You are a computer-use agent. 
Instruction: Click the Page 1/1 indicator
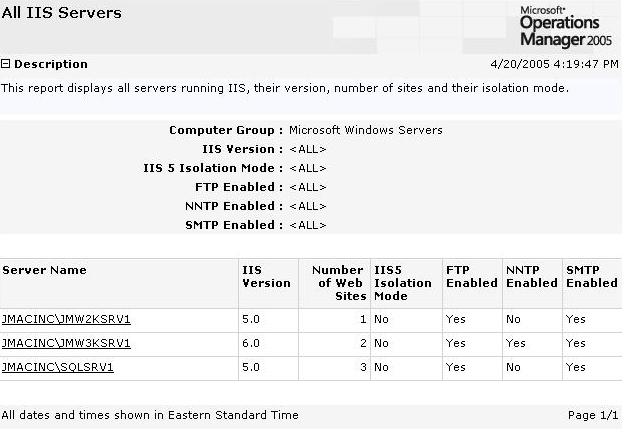[593, 415]
